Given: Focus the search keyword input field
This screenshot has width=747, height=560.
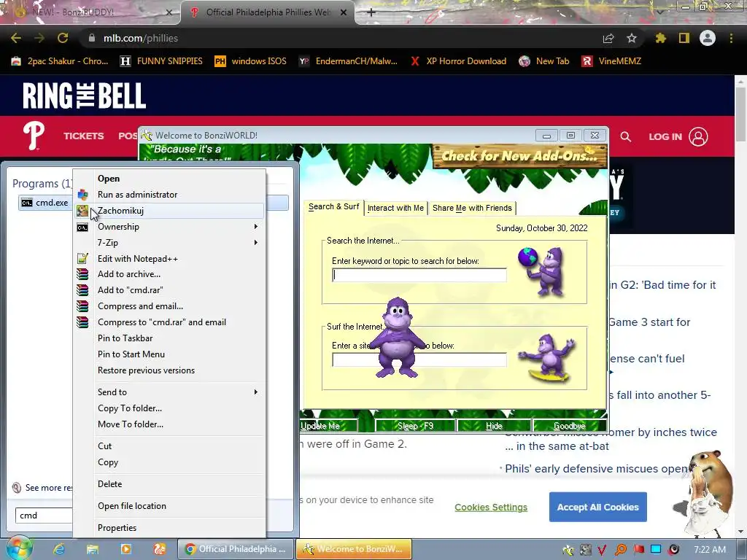Looking at the screenshot, I should (x=419, y=275).
